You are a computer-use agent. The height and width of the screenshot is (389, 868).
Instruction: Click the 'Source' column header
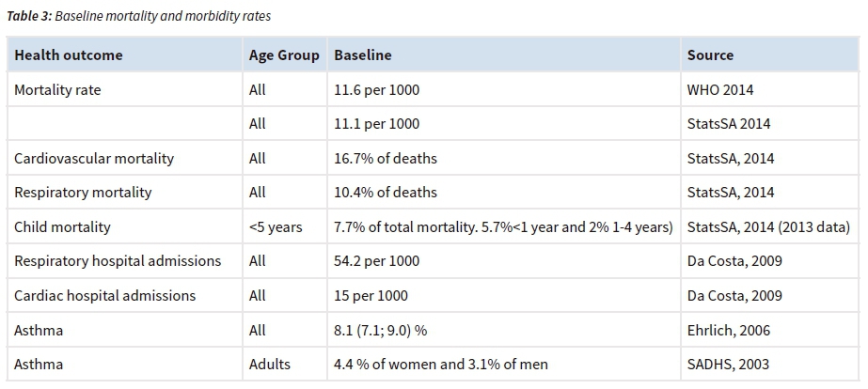(x=711, y=55)
